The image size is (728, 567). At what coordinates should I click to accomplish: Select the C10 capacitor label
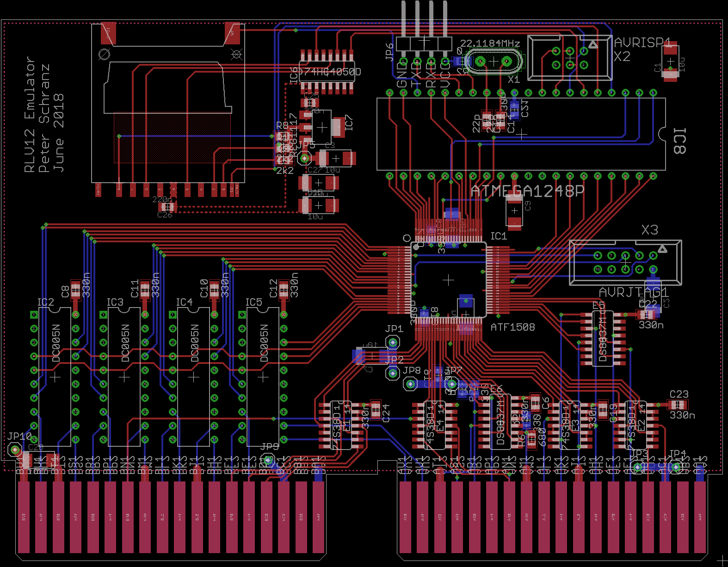tap(204, 289)
